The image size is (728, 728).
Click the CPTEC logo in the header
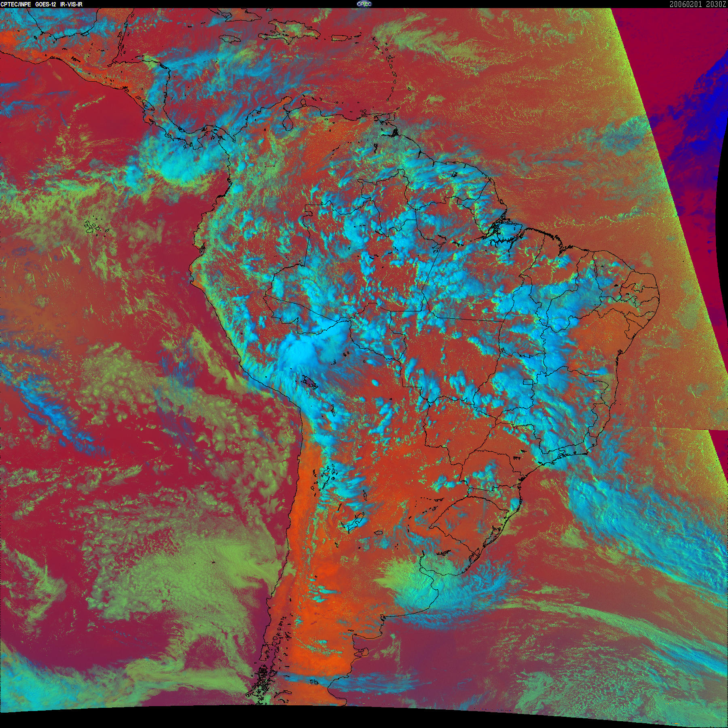[x=364, y=4]
